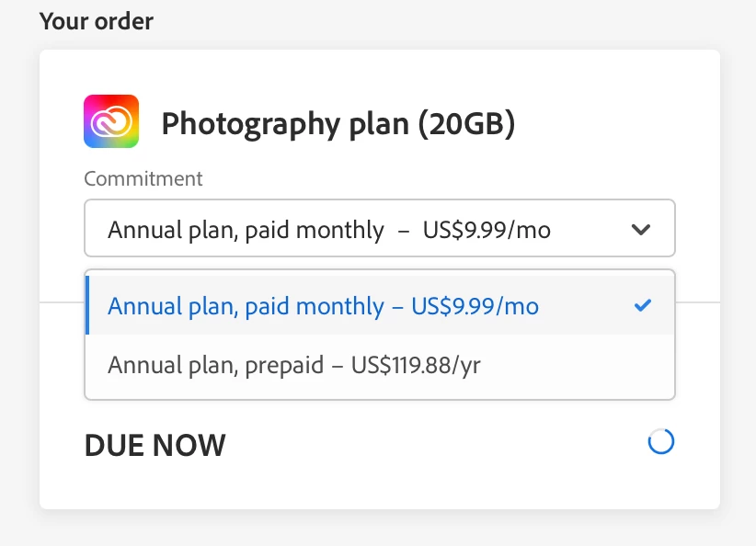Click the "(20GB)" text in plan title
Image resolution: width=756 pixels, height=546 pixels.
[x=466, y=123]
